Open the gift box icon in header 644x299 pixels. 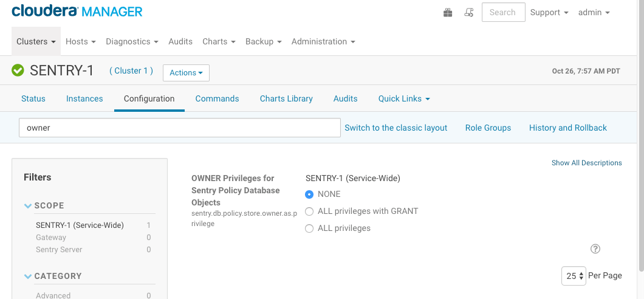448,13
